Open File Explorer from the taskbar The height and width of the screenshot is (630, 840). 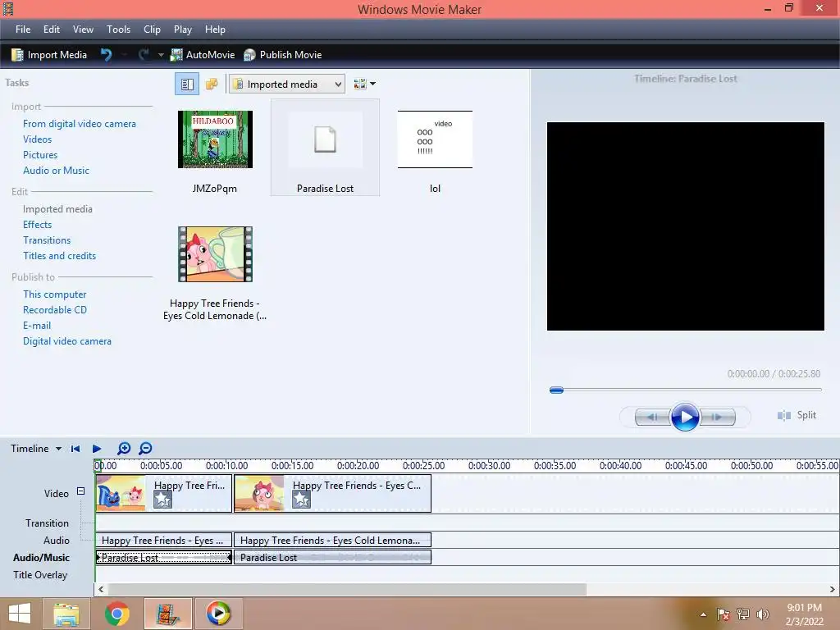(x=66, y=614)
